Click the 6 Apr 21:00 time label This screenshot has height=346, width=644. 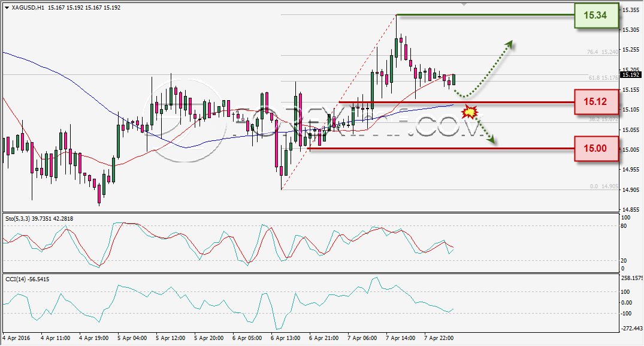tap(323, 338)
